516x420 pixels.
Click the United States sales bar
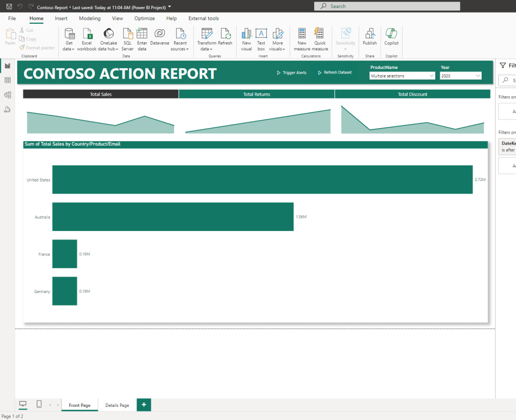(262, 179)
